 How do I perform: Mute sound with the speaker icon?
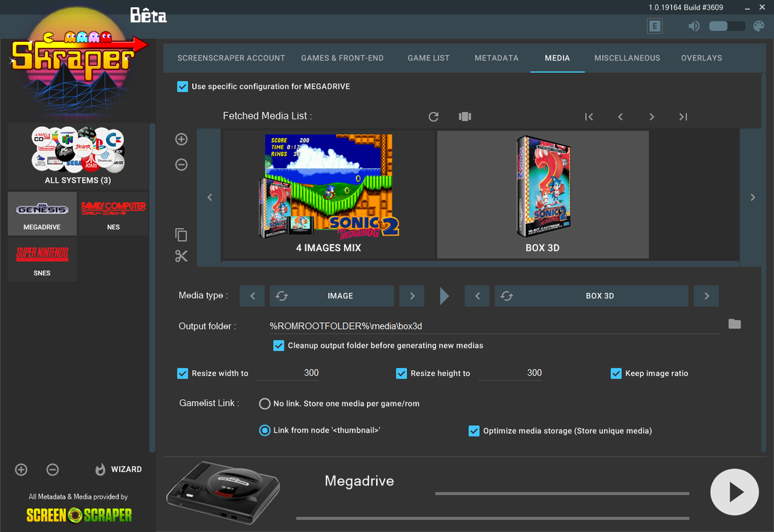click(694, 26)
